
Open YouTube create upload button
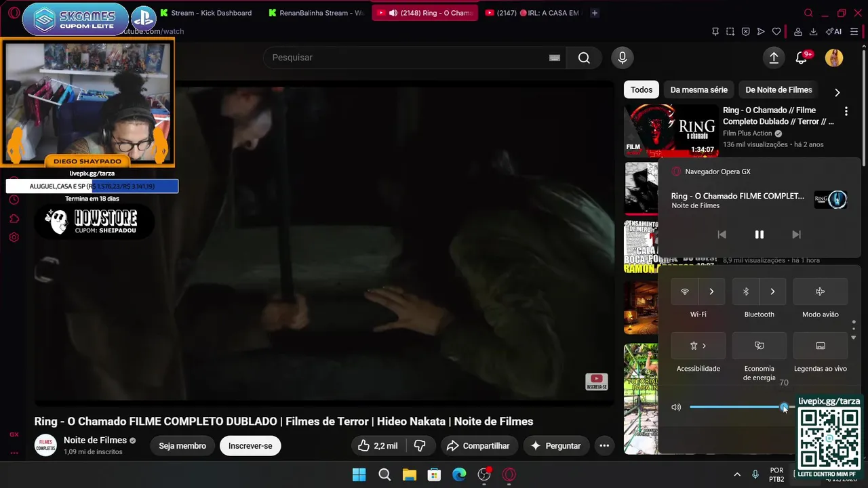pos(774,58)
